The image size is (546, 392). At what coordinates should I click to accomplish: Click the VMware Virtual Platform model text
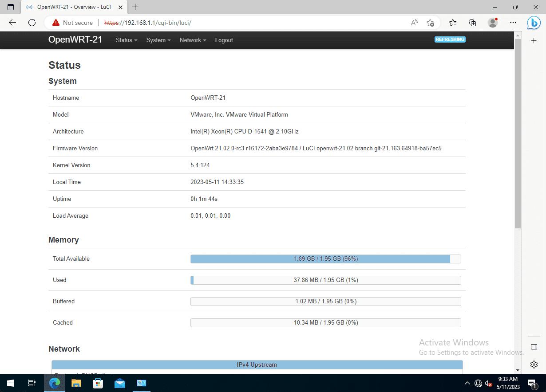pos(239,114)
